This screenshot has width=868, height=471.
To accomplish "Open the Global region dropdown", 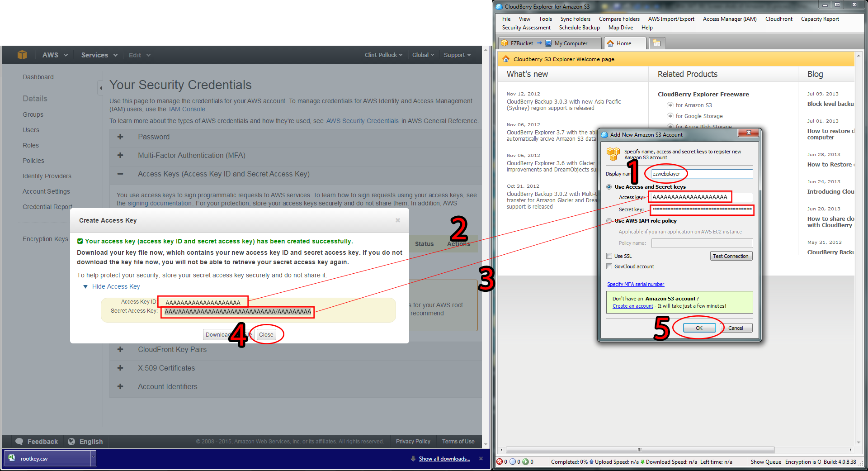I will [x=423, y=55].
